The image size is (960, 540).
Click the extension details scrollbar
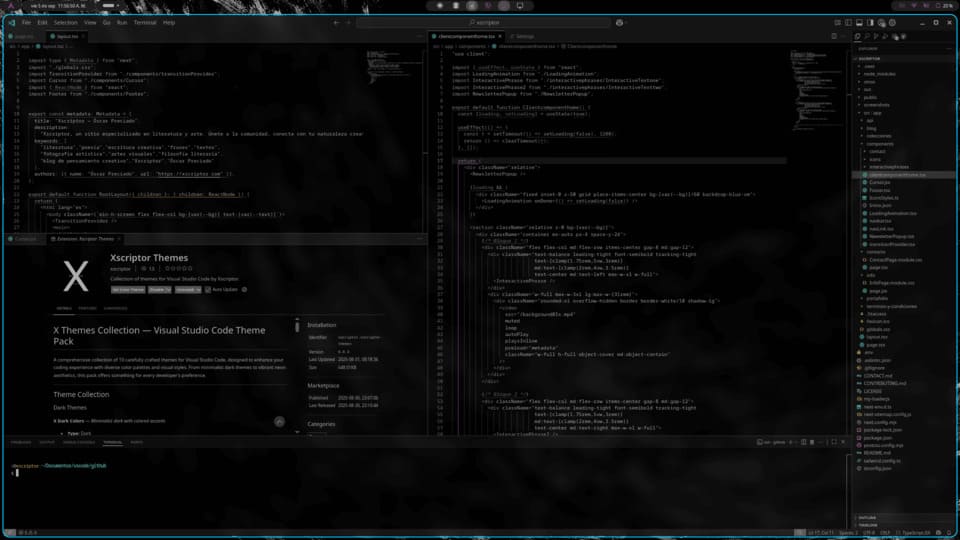click(x=298, y=326)
